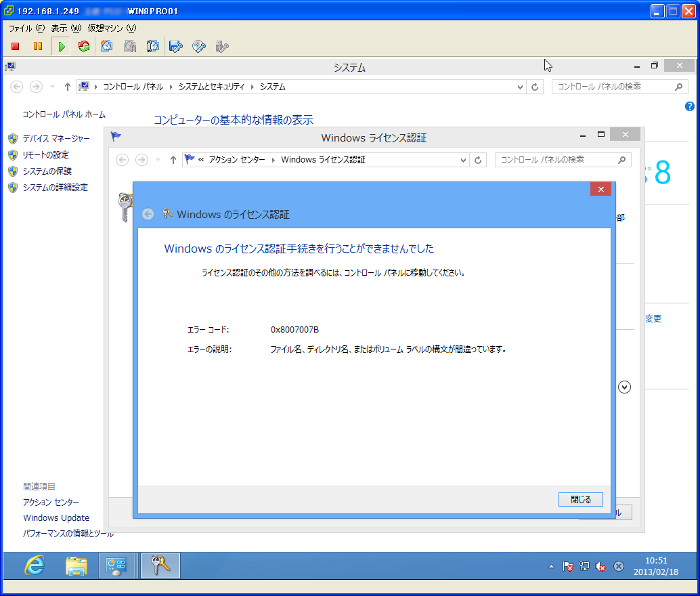Open コントロール パネル ホーム link
Image resolution: width=700 pixels, height=596 pixels.
(x=64, y=114)
